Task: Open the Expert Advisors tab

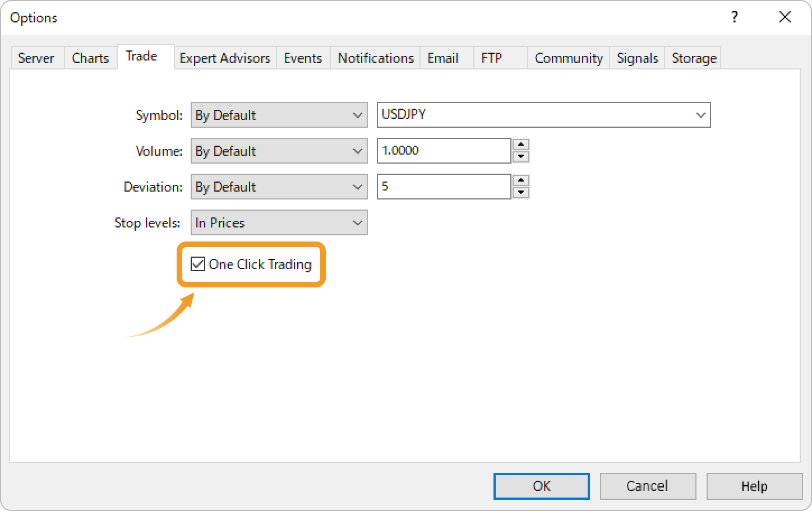Action: pyautogui.click(x=224, y=58)
